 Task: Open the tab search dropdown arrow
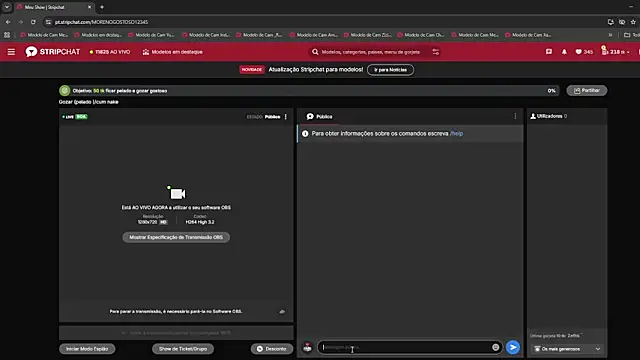pos(7,7)
